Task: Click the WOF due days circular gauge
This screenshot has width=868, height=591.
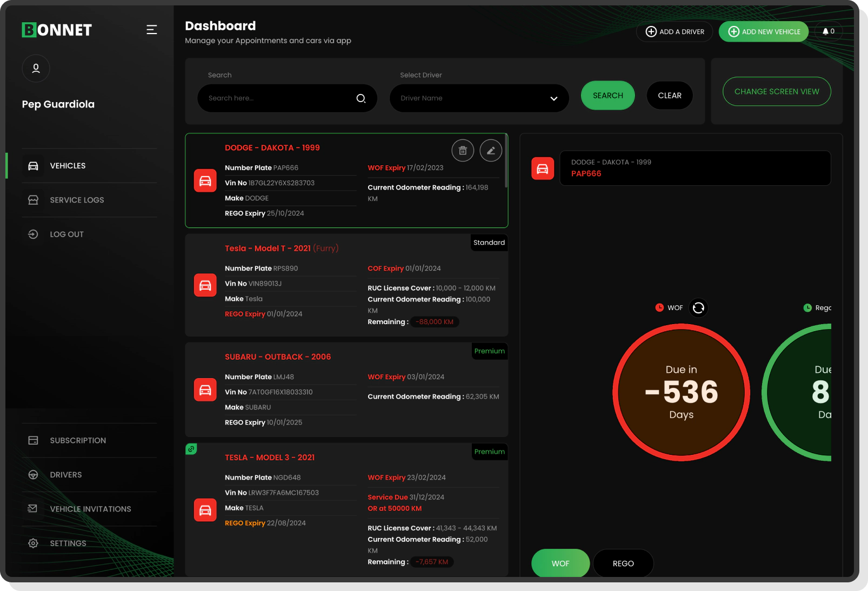Action: point(681,393)
